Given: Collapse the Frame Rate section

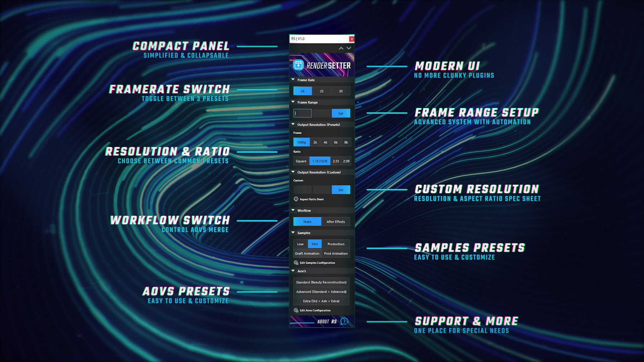Looking at the screenshot, I should pos(293,80).
